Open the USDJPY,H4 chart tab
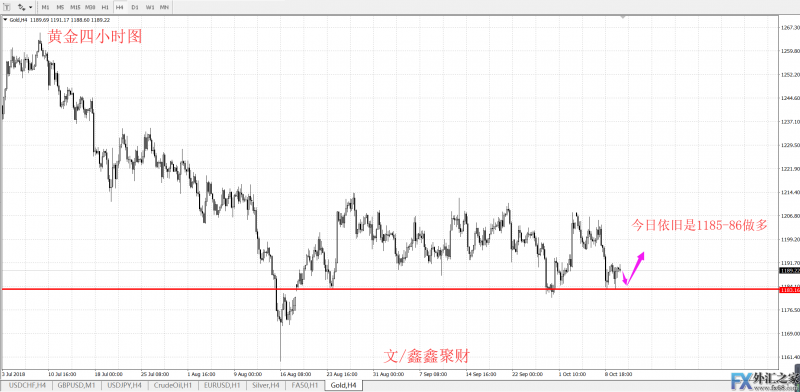Image resolution: width=800 pixels, height=392 pixels. click(124, 386)
